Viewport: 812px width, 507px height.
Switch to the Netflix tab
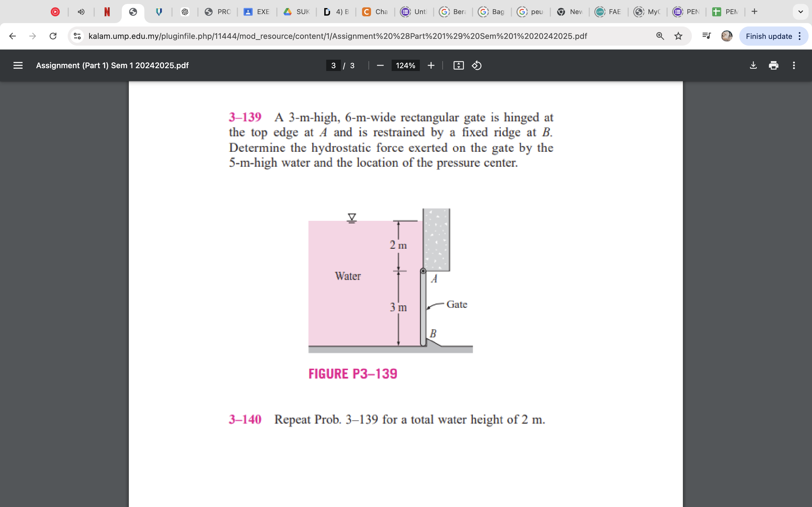[x=107, y=12]
